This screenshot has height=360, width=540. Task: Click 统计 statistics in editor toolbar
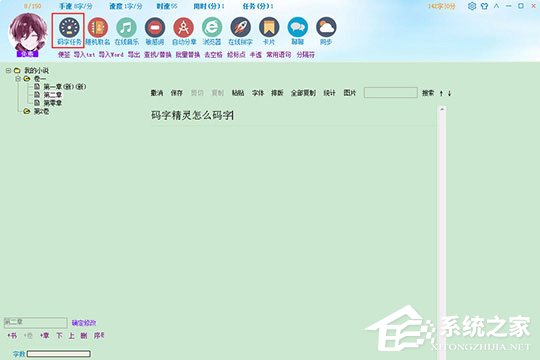[330, 93]
